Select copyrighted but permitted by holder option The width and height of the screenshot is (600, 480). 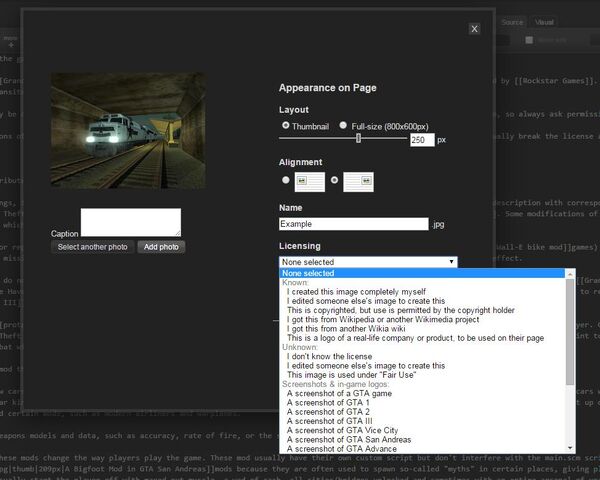point(401,310)
